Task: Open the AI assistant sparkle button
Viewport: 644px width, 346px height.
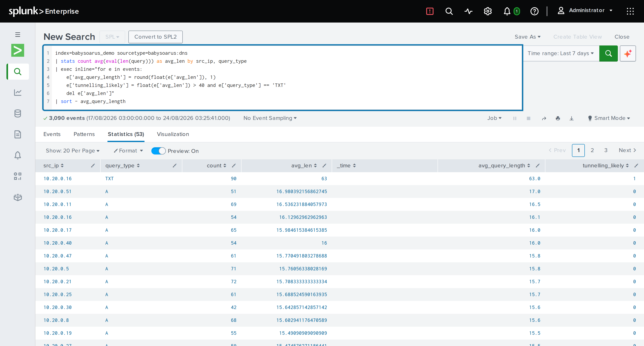Action: [627, 54]
